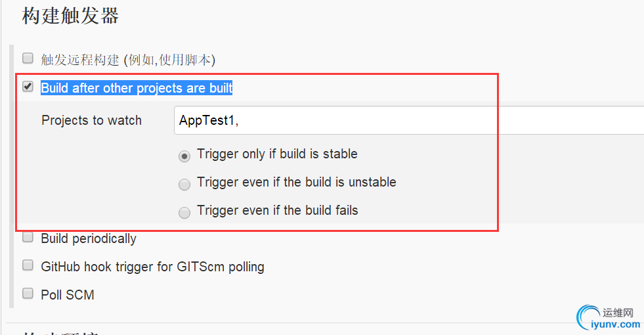Click the Projects to watch input field
644x335 pixels.
[x=407, y=120]
